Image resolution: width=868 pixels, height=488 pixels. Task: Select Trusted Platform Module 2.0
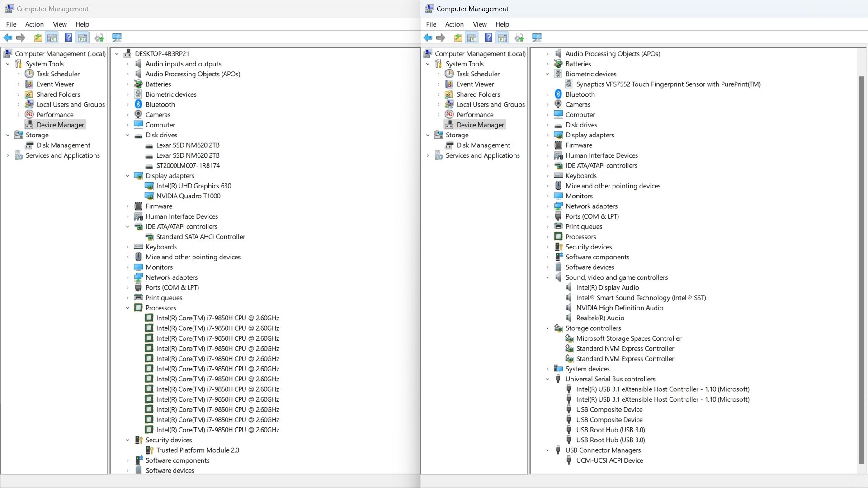(198, 450)
